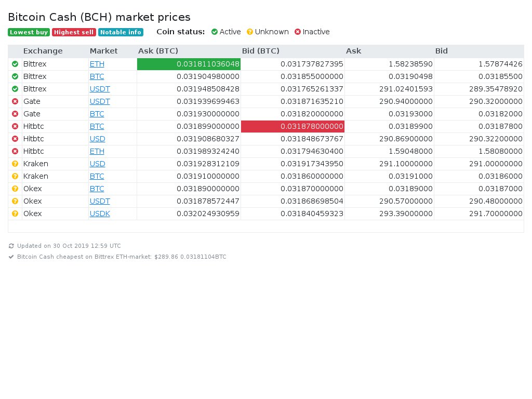Viewport: 532px width, 399px height.
Task: Click the active status icon for Bittrex BTC
Action: pos(15,77)
